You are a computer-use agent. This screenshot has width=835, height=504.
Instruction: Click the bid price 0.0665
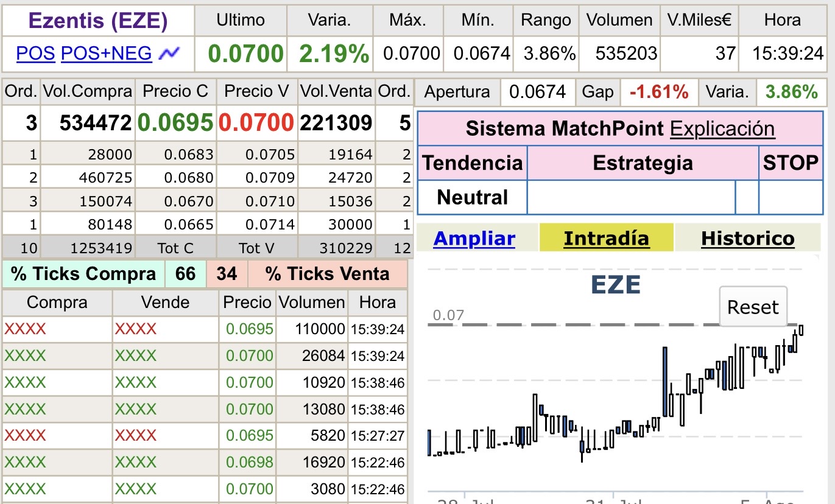click(x=189, y=225)
